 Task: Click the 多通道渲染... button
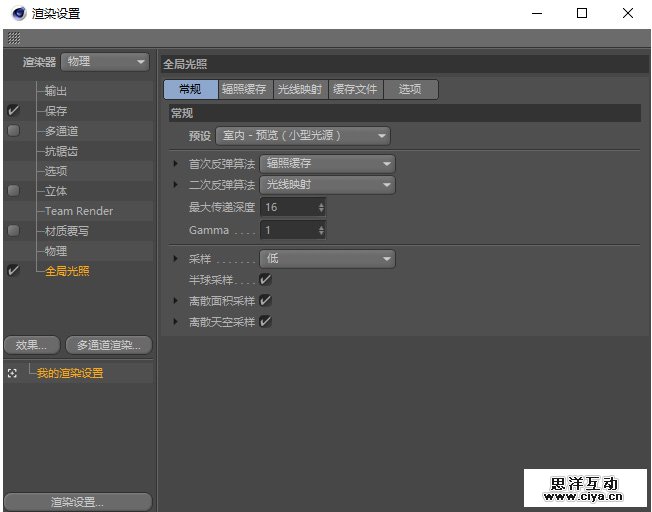(x=109, y=345)
